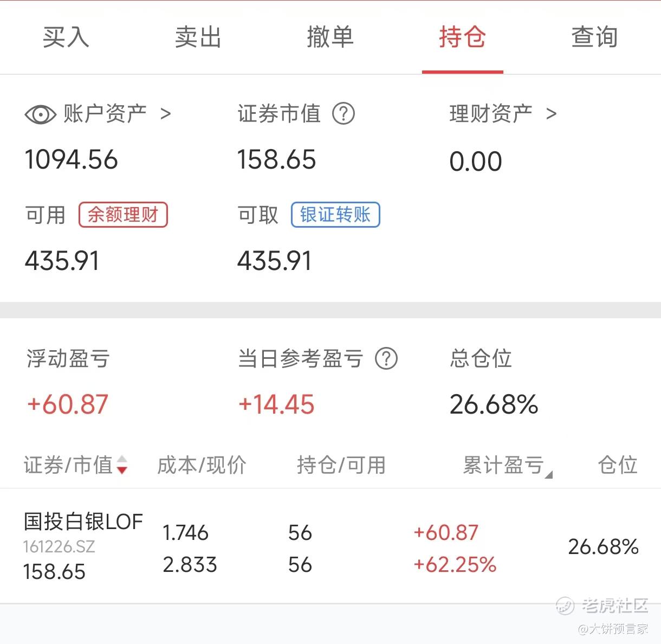Viewport: 661px width, 644px height.
Task: Click the +60.87 floating profit value
Action: point(68,404)
